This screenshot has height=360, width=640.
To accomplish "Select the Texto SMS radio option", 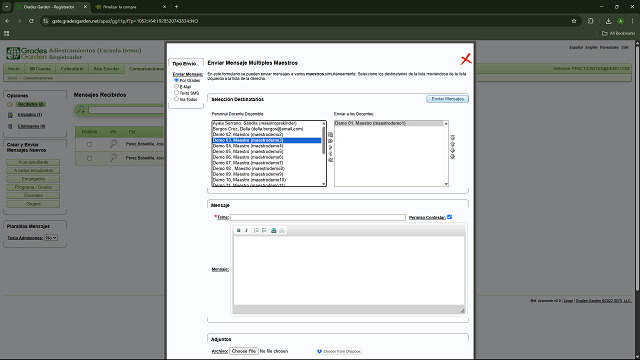I will (x=176, y=93).
